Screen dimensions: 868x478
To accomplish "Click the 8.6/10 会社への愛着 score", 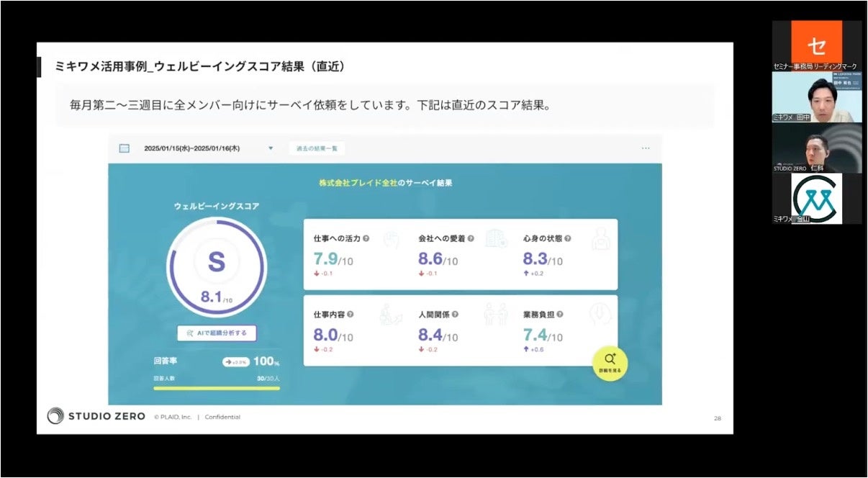I will tap(438, 259).
